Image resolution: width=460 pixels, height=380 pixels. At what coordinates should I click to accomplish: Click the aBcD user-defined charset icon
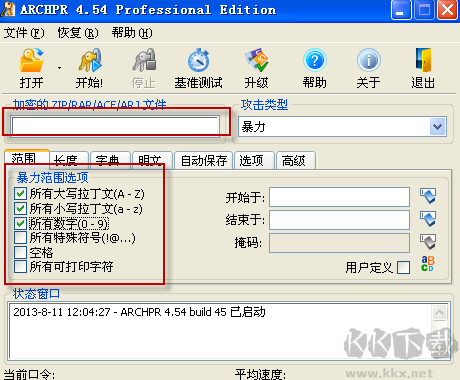click(428, 264)
